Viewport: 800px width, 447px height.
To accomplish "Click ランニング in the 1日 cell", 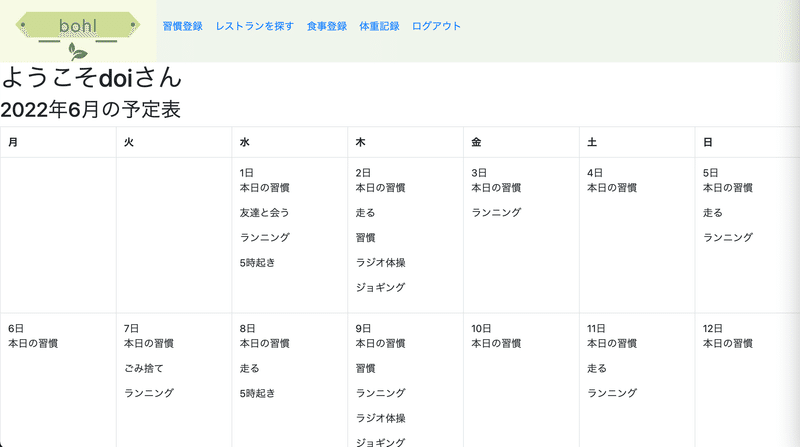I will pos(264,238).
